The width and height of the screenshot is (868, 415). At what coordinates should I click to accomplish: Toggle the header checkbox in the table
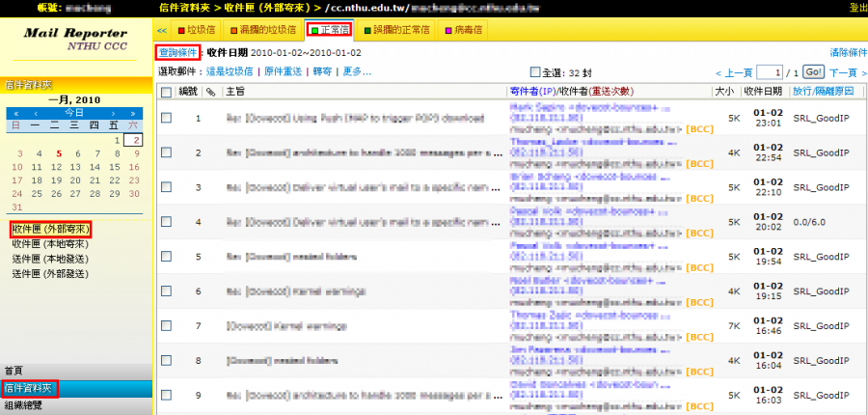[167, 92]
